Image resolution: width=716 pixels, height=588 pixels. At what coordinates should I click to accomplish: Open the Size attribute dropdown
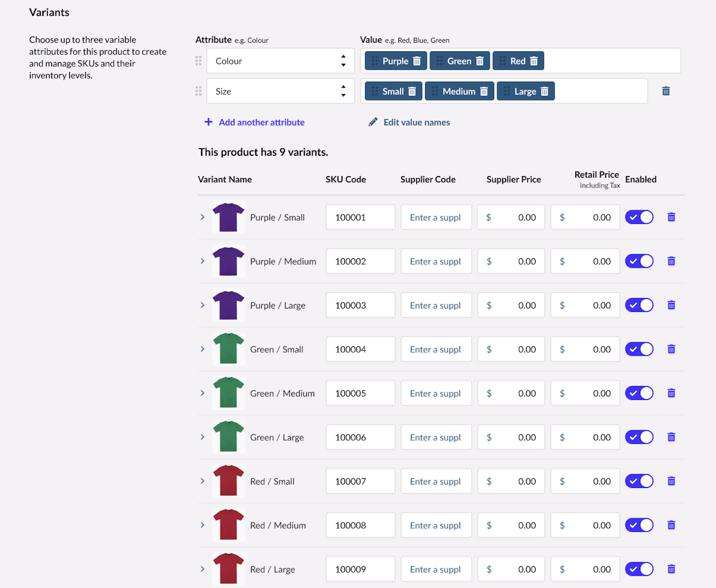click(x=280, y=92)
